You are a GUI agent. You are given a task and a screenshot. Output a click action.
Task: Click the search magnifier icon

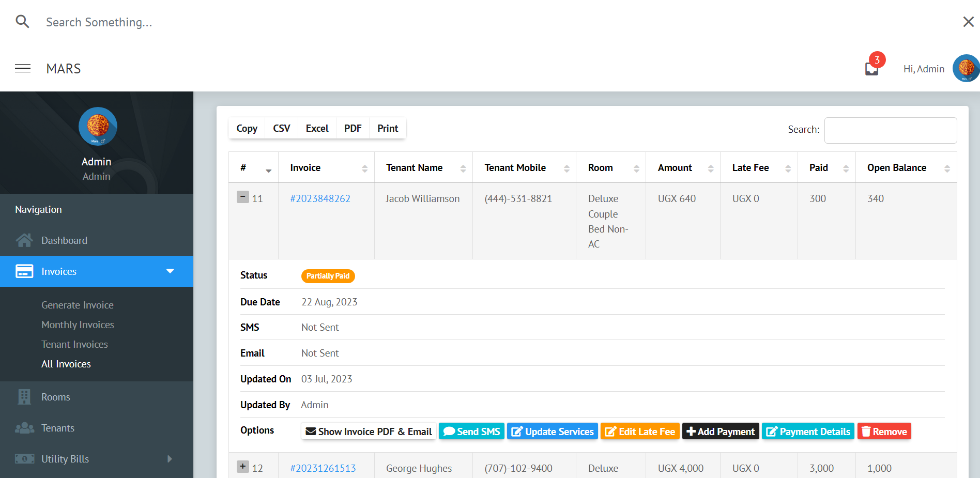tap(22, 22)
